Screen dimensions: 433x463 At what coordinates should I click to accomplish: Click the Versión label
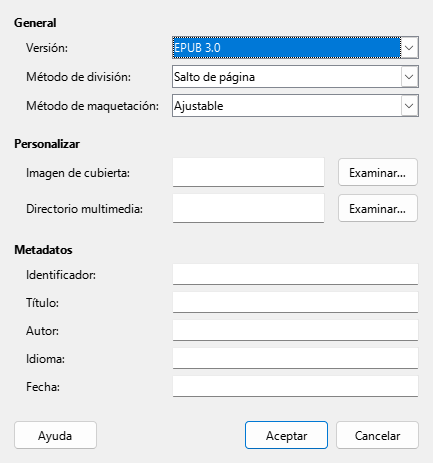[47, 48]
